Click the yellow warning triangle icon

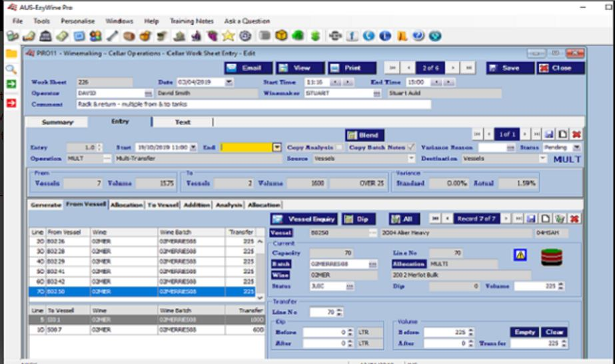pyautogui.click(x=520, y=256)
